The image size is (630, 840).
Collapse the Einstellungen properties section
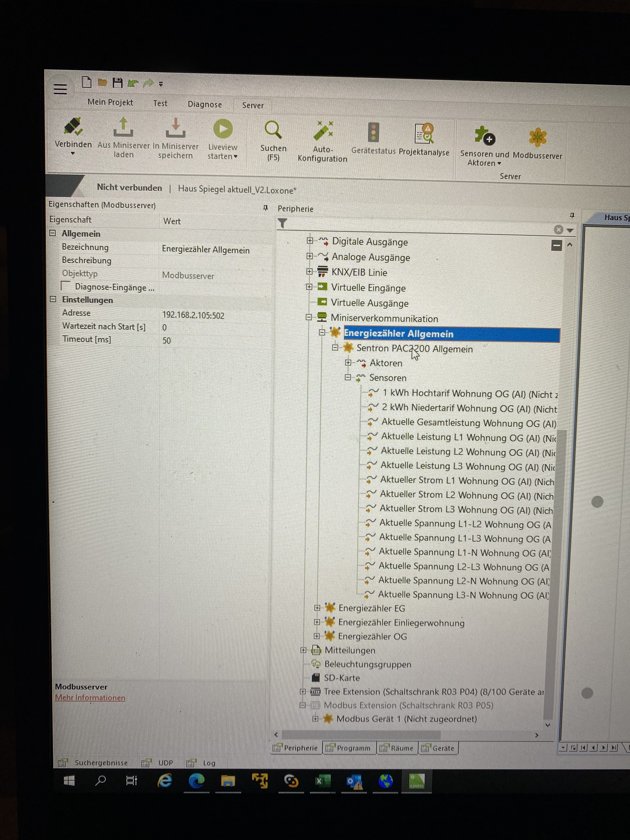click(53, 299)
